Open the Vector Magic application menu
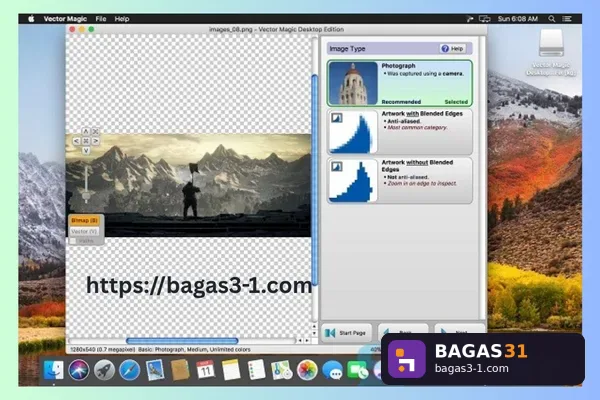The height and width of the screenshot is (400, 600). (65, 19)
